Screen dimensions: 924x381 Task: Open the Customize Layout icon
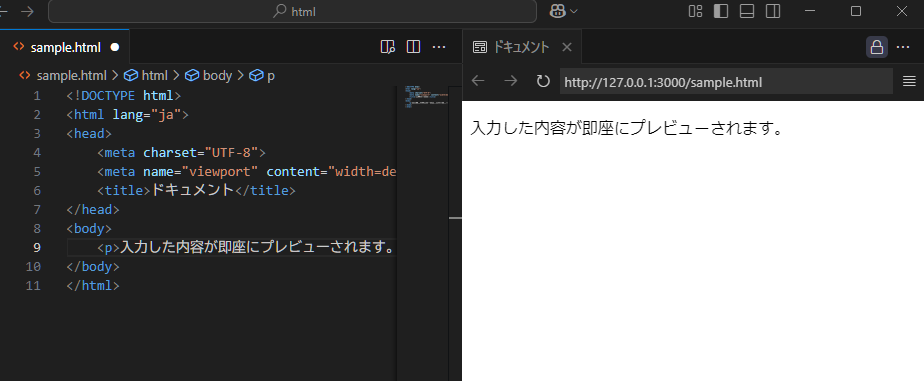coord(695,11)
